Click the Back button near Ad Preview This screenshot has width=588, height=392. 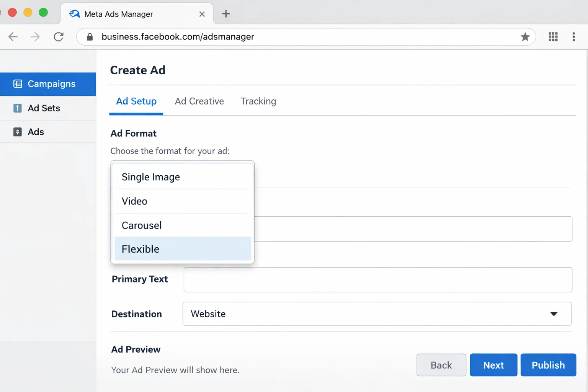[441, 365]
